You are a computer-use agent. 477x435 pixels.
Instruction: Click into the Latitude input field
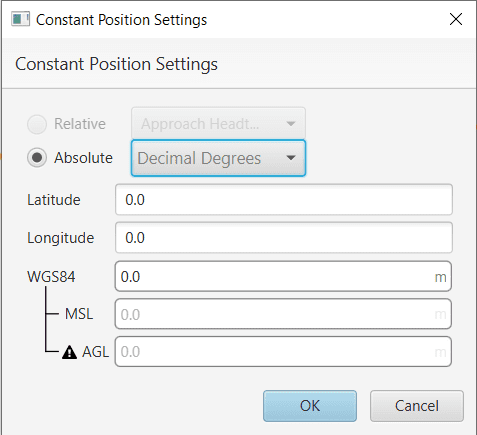pyautogui.click(x=284, y=200)
